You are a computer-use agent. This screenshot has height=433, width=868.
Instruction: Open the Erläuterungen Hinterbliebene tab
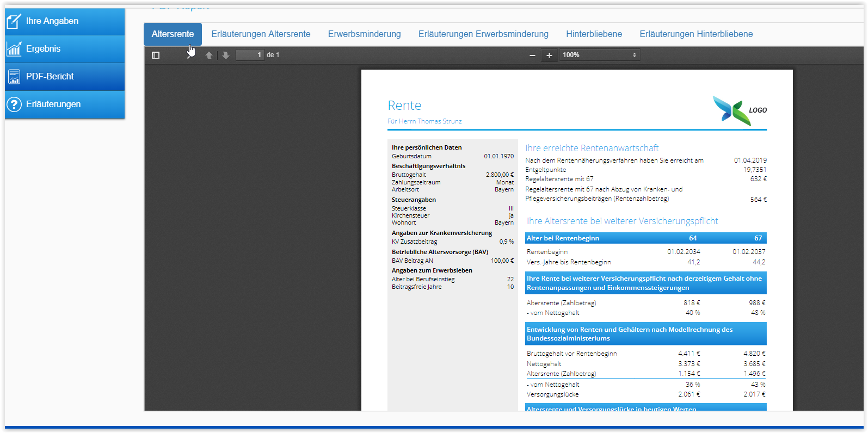tap(696, 34)
